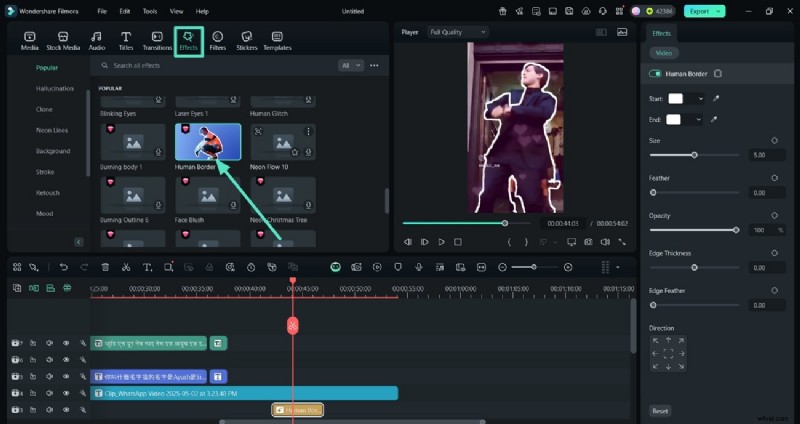Undo the last edit

pyautogui.click(x=64, y=267)
